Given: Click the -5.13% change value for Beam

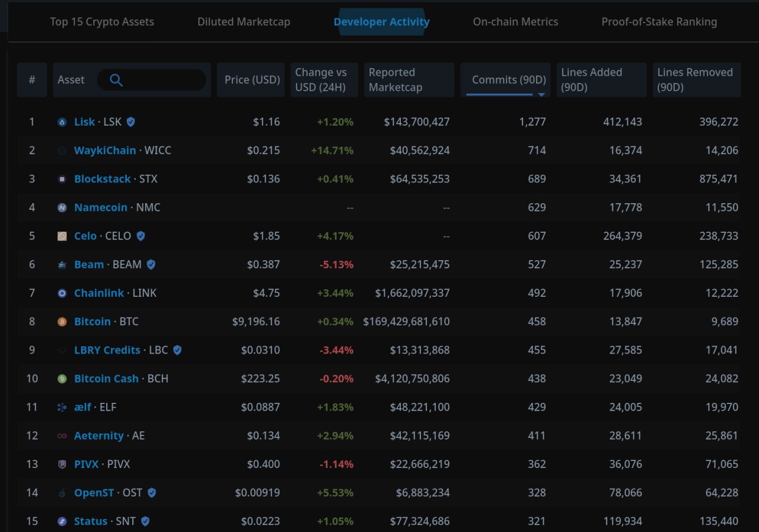Looking at the screenshot, I should click(336, 264).
